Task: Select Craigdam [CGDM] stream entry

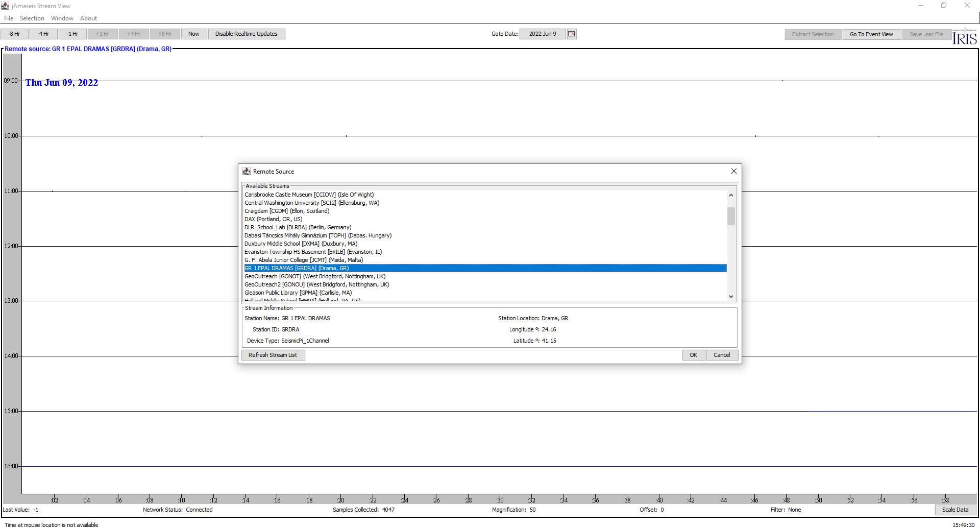Action: point(286,211)
